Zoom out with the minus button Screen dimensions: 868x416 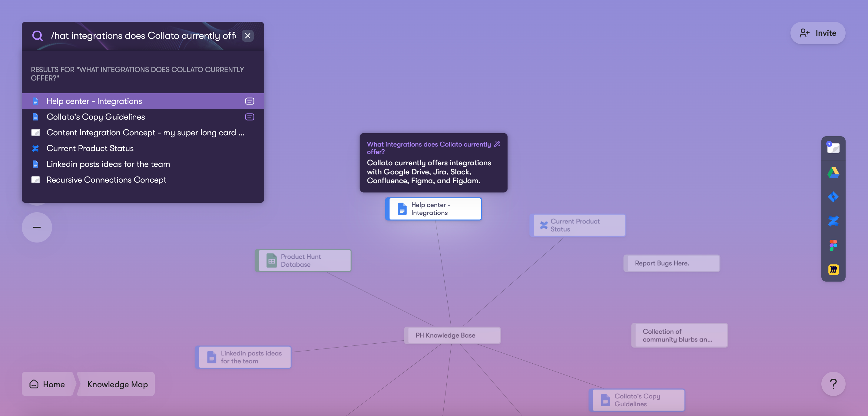[37, 227]
